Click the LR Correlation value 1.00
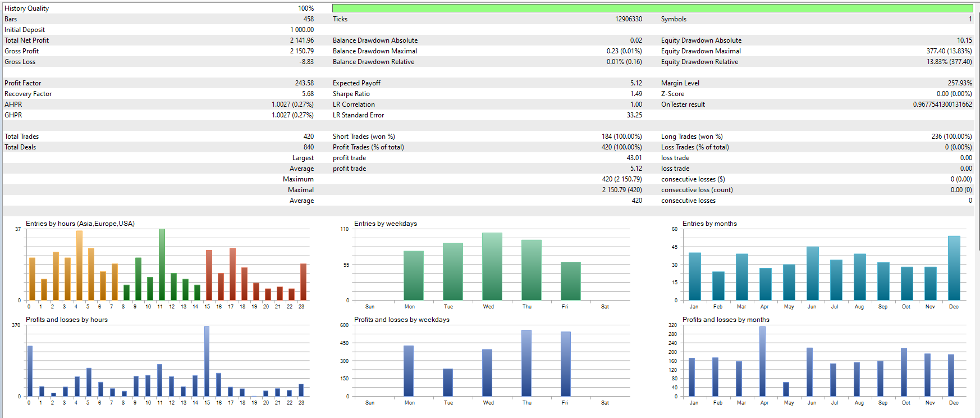This screenshot has width=980, height=418. point(636,104)
